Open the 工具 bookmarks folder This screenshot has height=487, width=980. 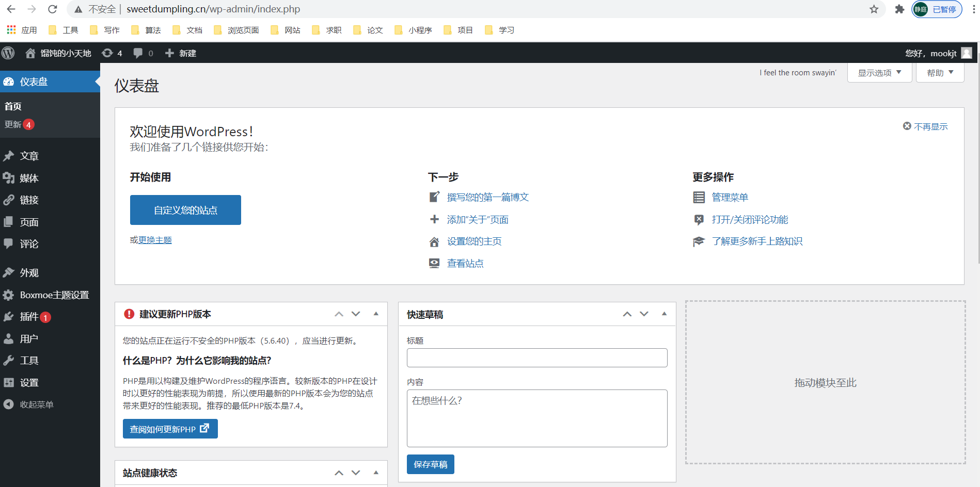pos(63,30)
